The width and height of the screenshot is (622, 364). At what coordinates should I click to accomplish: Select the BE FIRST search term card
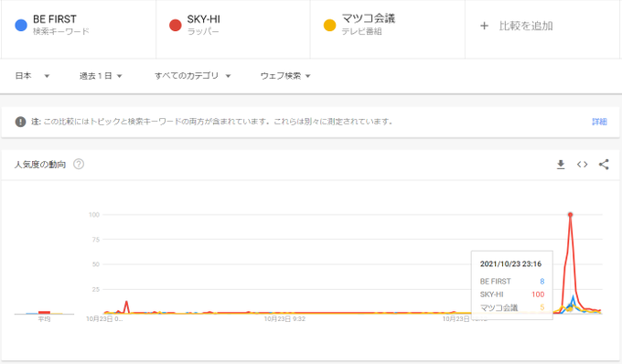(79, 29)
